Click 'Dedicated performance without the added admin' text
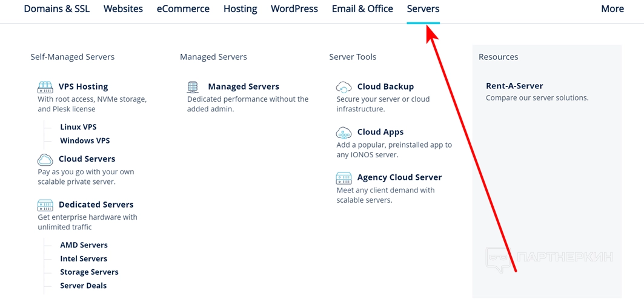The image size is (644, 305). pos(248,104)
